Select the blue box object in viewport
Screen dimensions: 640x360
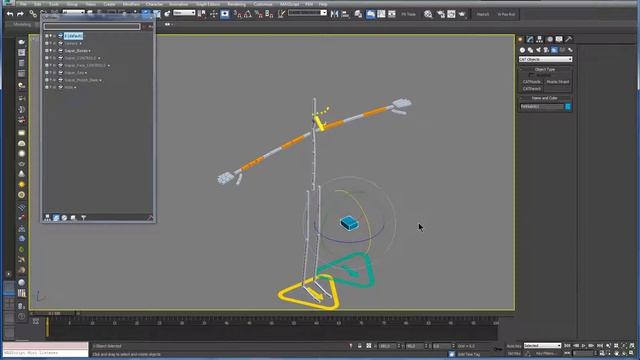point(349,223)
